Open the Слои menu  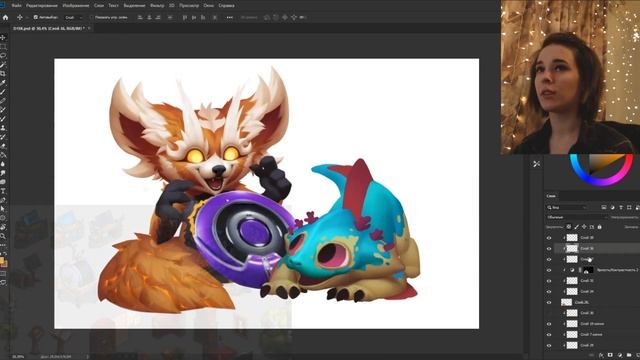point(99,6)
